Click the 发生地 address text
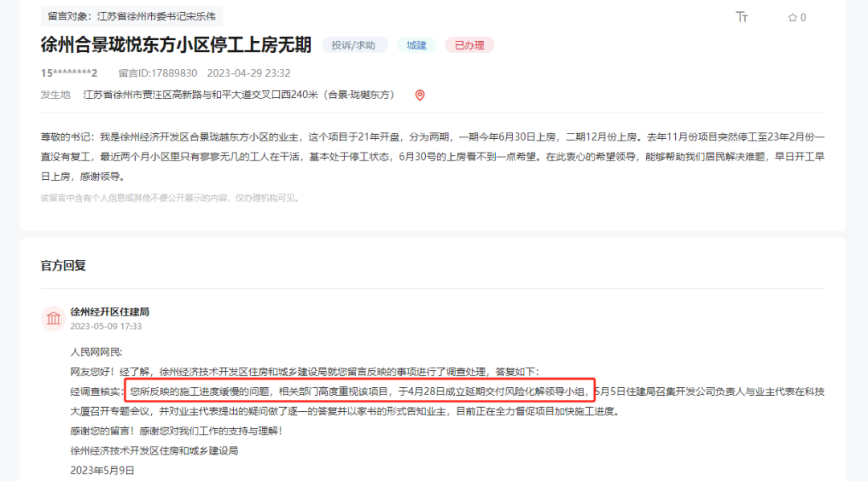 tap(240, 95)
